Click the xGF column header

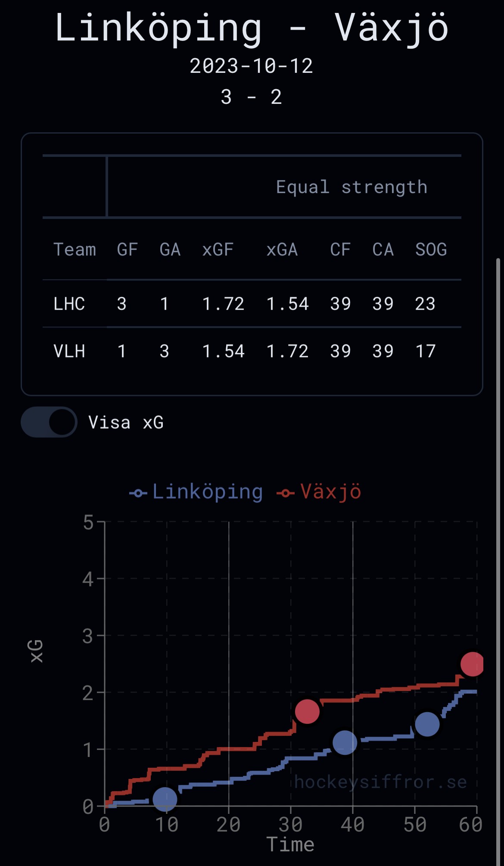point(218,249)
